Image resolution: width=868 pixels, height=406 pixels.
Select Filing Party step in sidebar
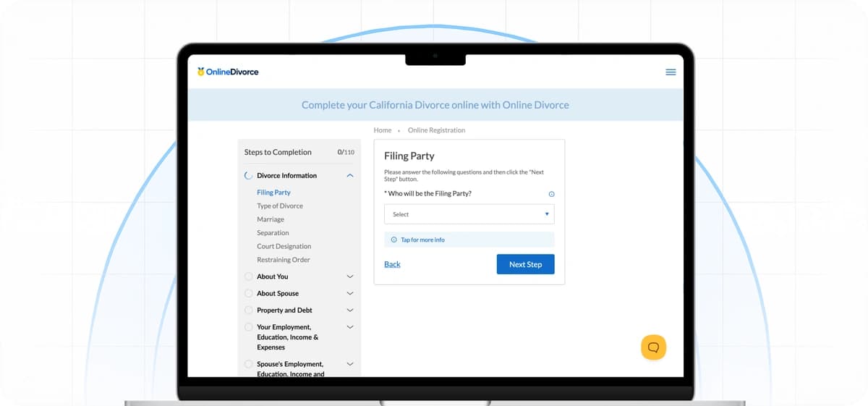(x=273, y=193)
